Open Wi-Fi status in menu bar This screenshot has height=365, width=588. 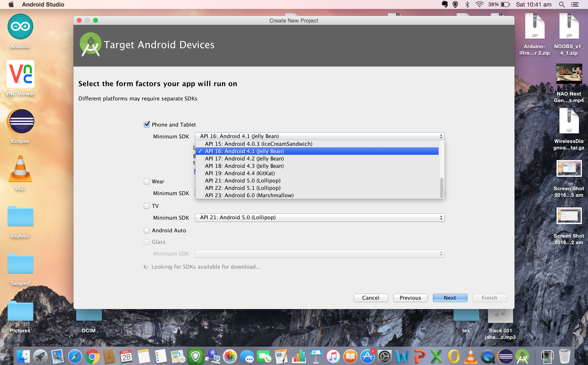(x=479, y=4)
